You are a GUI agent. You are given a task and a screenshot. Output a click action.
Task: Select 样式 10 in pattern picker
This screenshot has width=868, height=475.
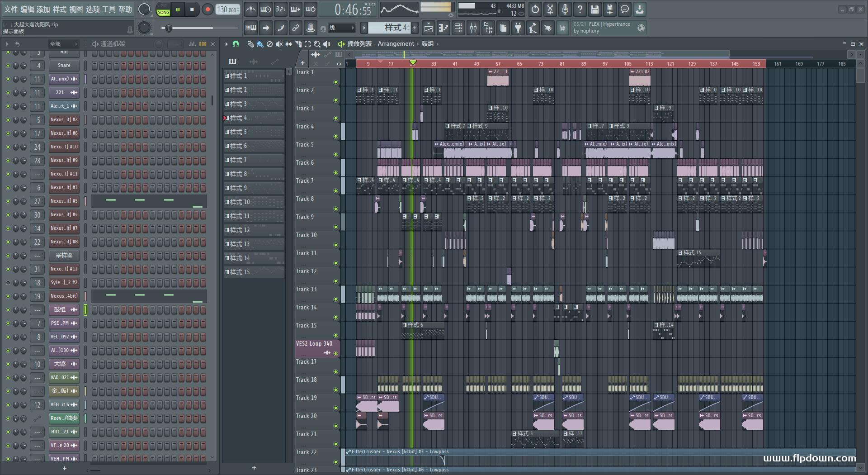tap(254, 202)
